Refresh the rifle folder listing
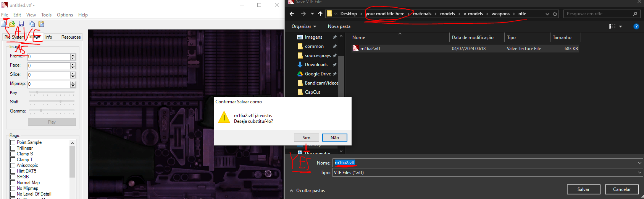Image resolution: width=644 pixels, height=199 pixels. click(555, 14)
